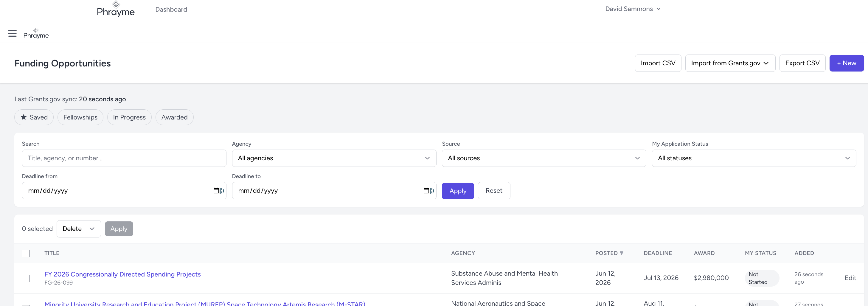Click the 0 selected count label
Image resolution: width=868 pixels, height=306 pixels.
(x=38, y=229)
